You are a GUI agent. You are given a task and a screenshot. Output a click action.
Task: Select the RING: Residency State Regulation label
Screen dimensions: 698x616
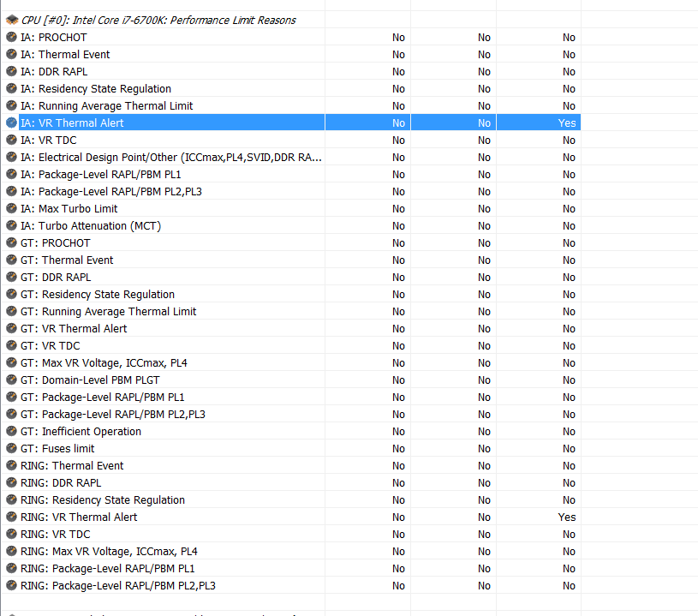coord(103,500)
